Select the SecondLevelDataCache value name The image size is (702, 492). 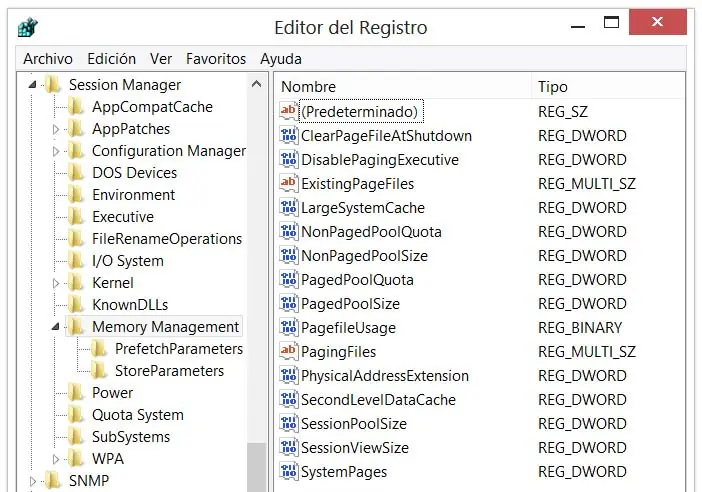(378, 399)
